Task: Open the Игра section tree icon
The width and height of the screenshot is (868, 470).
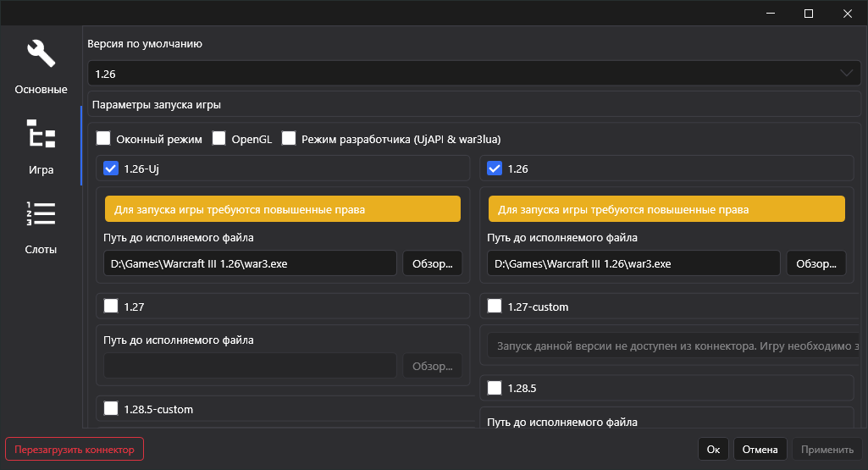Action: (41, 134)
